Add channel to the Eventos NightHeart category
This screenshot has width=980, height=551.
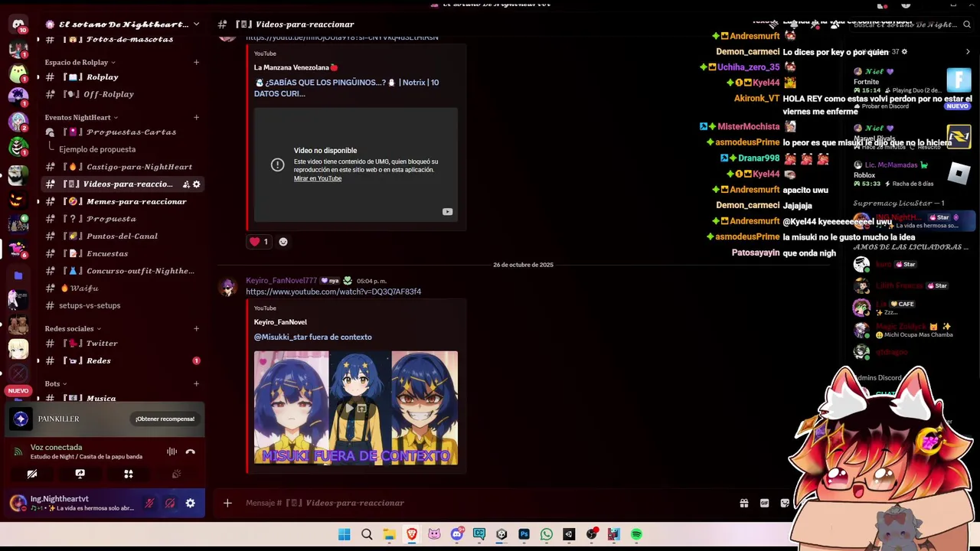click(196, 117)
